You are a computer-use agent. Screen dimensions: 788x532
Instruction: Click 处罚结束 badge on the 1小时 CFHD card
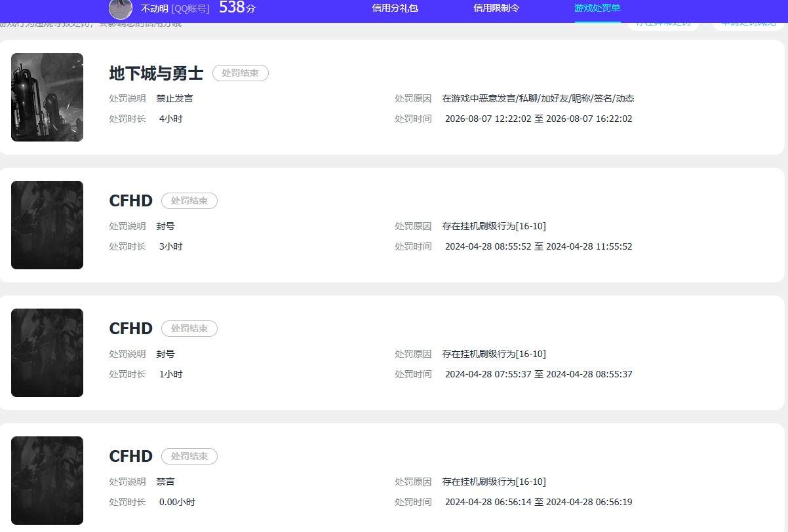(x=189, y=329)
